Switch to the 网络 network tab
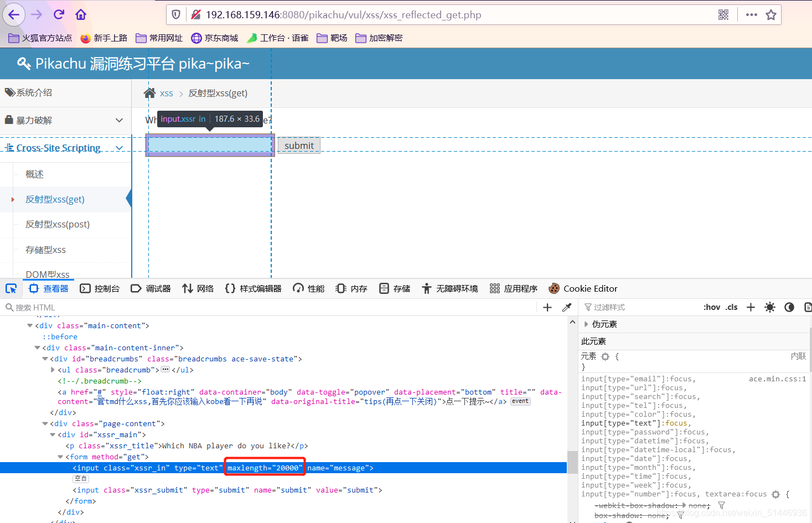Image resolution: width=812 pixels, height=523 pixels. (198, 288)
